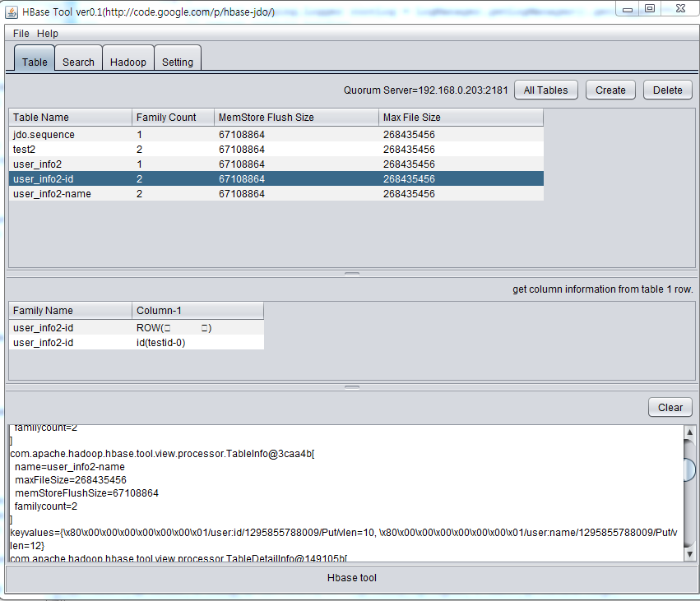
Task: Click the TableDetailInfo@149105b log line
Action: coord(178,558)
